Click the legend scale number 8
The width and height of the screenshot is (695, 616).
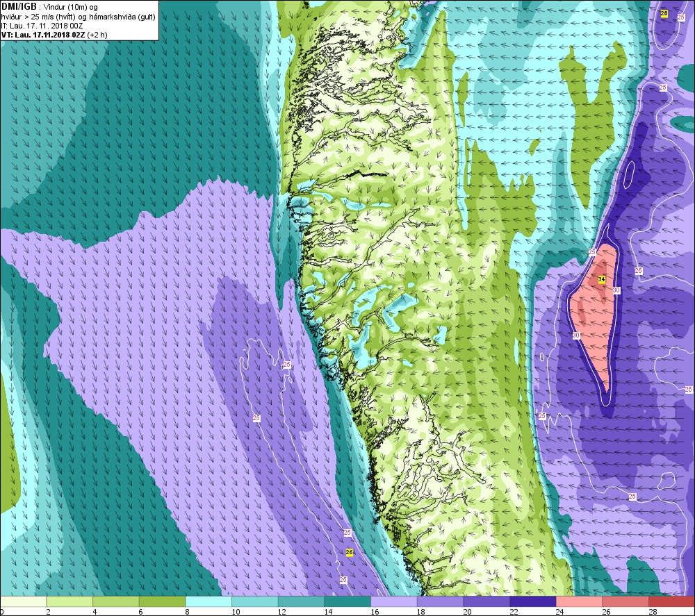(188, 612)
